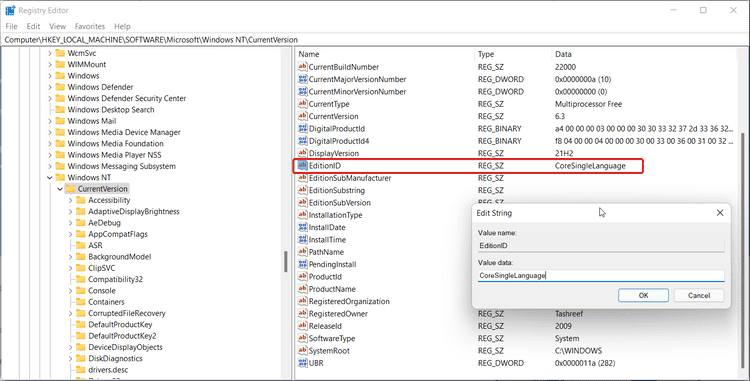
Task: Click the WcmSvc folder icon
Action: (60, 53)
